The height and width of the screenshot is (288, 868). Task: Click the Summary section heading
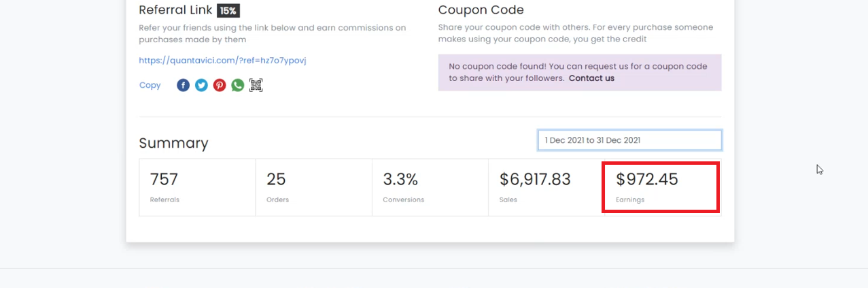coord(173,143)
